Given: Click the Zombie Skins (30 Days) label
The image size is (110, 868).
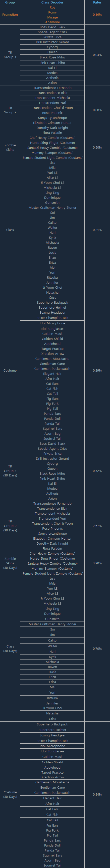Looking at the screenshot, I should tap(10, 563).
